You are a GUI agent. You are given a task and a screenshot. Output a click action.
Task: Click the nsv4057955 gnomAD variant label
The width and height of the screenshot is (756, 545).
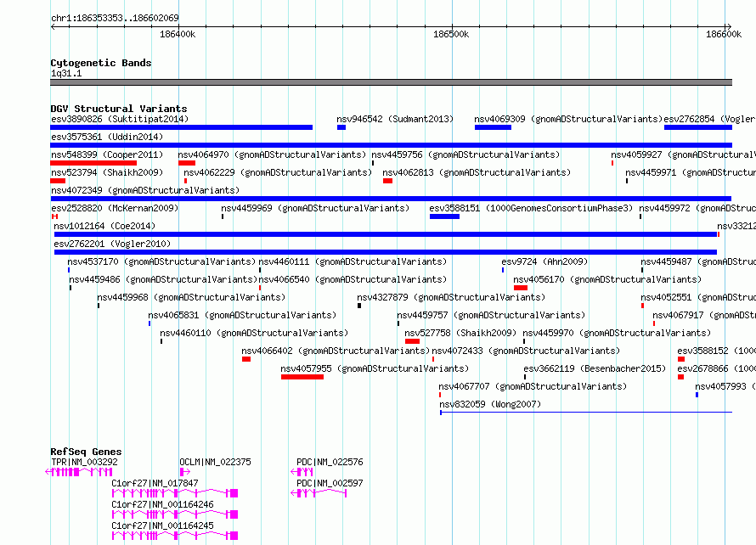pyautogui.click(x=375, y=368)
